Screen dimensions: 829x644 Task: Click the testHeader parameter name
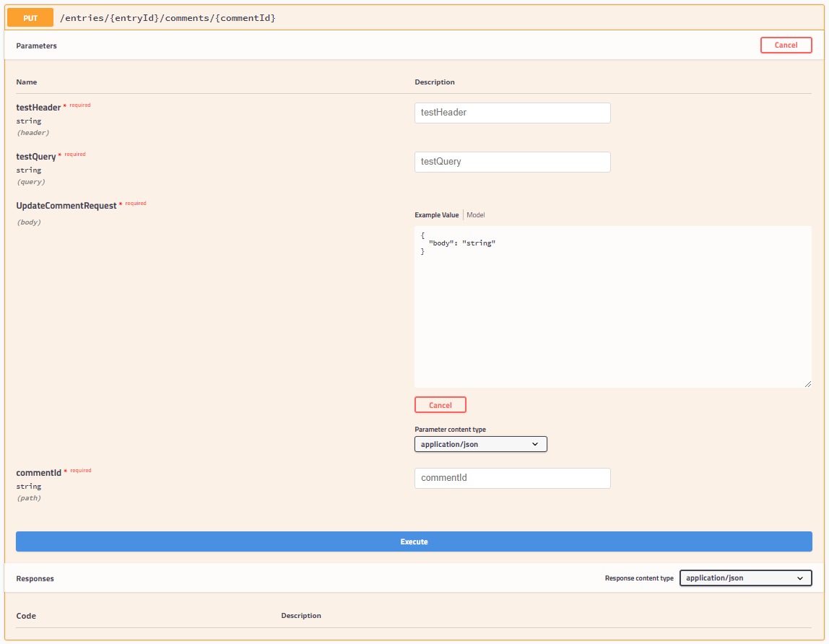(38, 108)
